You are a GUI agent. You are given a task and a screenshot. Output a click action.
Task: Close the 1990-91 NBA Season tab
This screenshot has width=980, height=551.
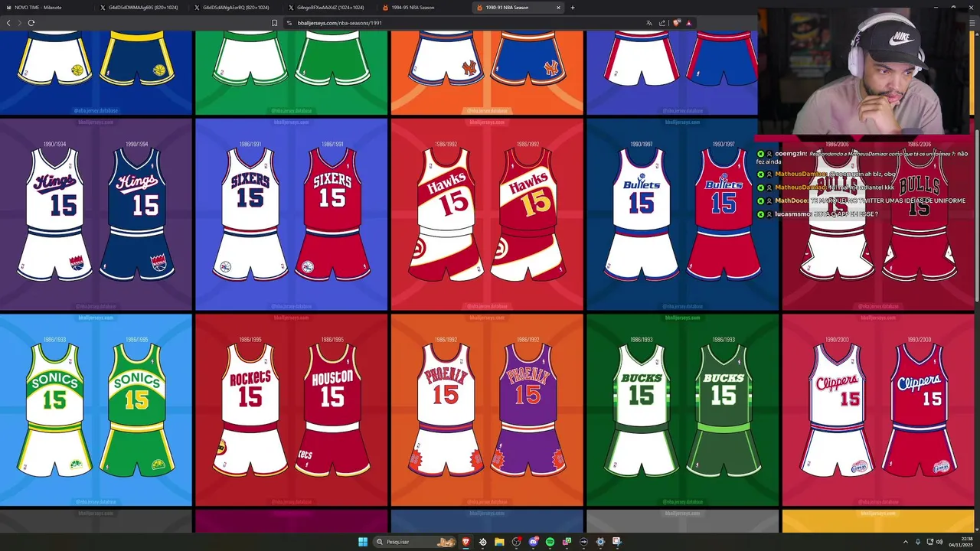point(558,8)
